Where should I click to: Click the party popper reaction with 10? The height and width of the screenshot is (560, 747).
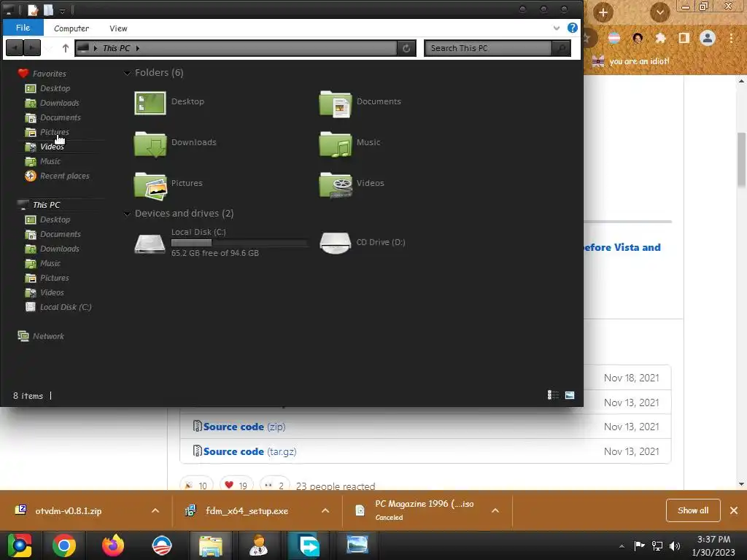pyautogui.click(x=196, y=485)
